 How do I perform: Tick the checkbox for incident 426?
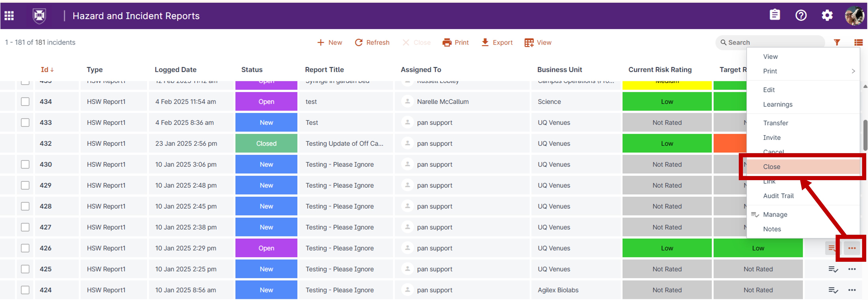click(x=25, y=248)
